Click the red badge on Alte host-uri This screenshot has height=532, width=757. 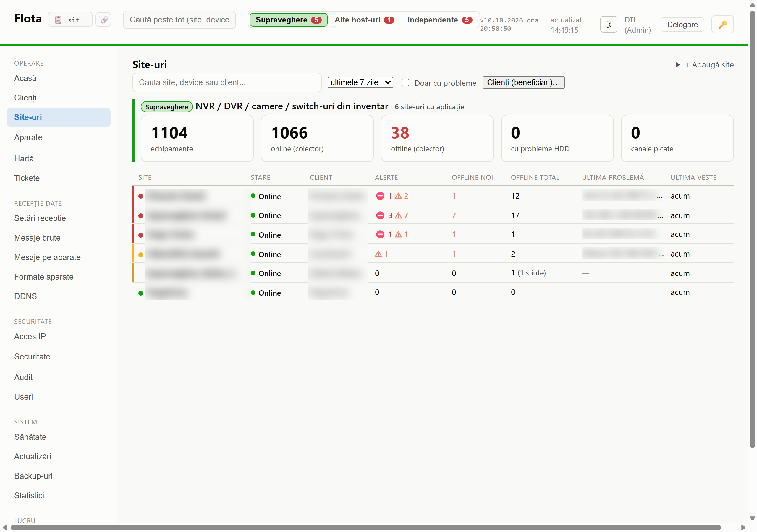click(389, 20)
